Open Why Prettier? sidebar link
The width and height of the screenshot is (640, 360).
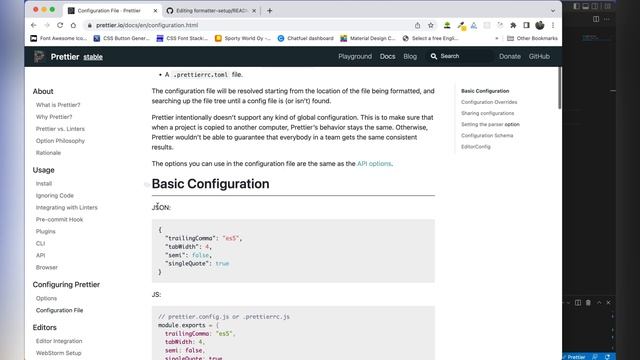(x=54, y=117)
